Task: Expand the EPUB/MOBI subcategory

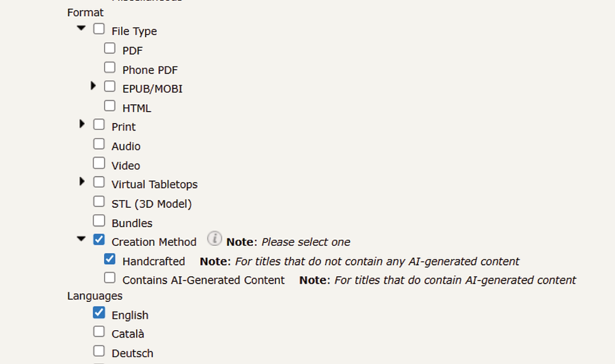Action: [93, 85]
